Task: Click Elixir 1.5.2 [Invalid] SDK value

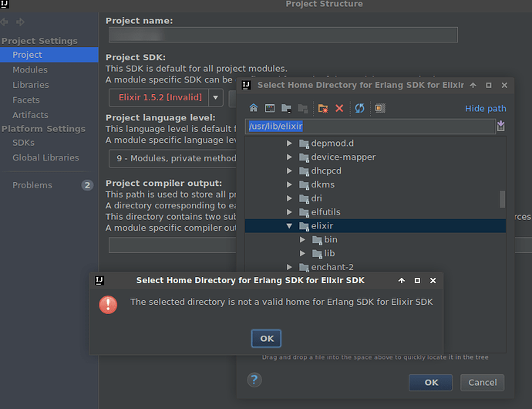Action: coord(160,97)
